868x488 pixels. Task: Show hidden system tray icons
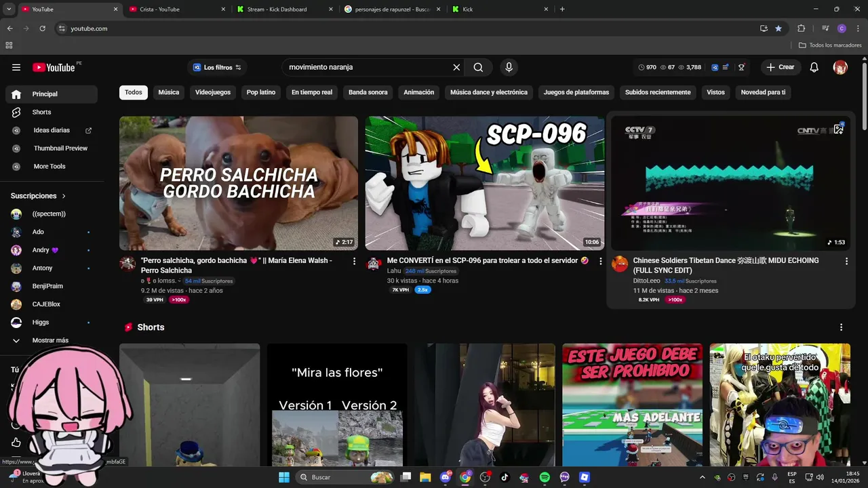[x=703, y=477]
